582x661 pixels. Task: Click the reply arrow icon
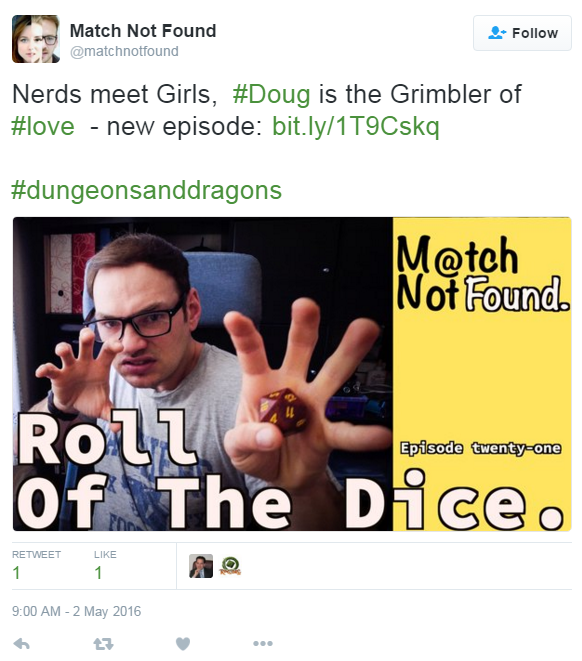[x=21, y=644]
